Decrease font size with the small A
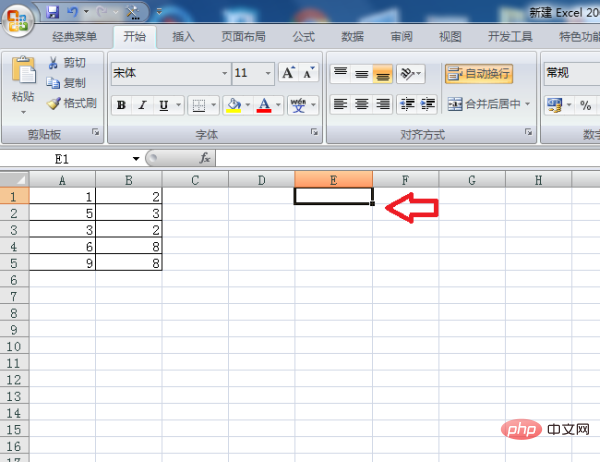This screenshot has width=600, height=462. point(308,73)
